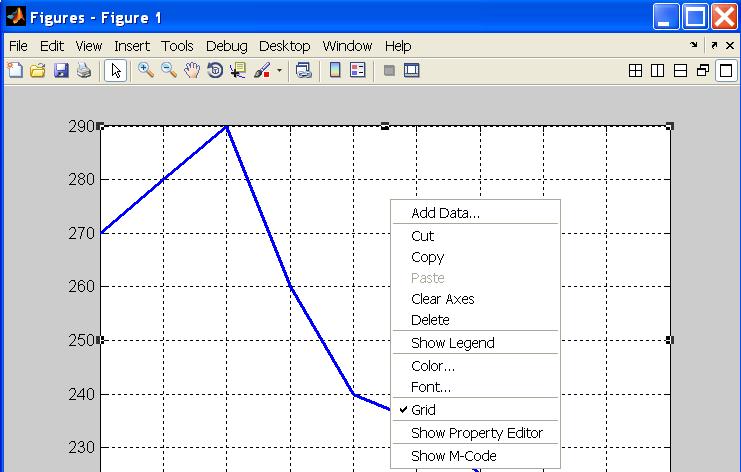The height and width of the screenshot is (472, 741).
Task: Insert a colorbar using the toolbar icon
Action: tap(335, 70)
